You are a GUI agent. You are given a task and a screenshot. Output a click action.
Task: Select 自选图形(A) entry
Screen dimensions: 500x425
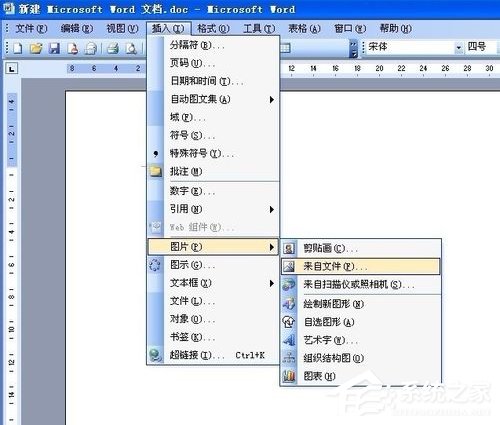point(361,322)
